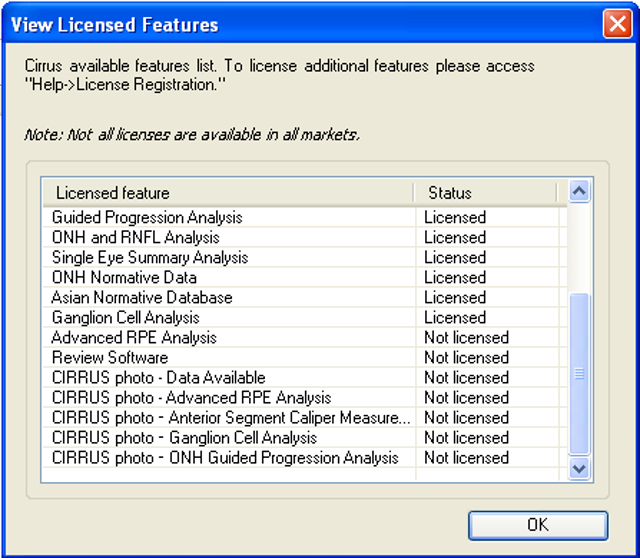Select CIRRUS photo - ONH Guided Progression row
The height and width of the screenshot is (558, 640).
(x=305, y=457)
